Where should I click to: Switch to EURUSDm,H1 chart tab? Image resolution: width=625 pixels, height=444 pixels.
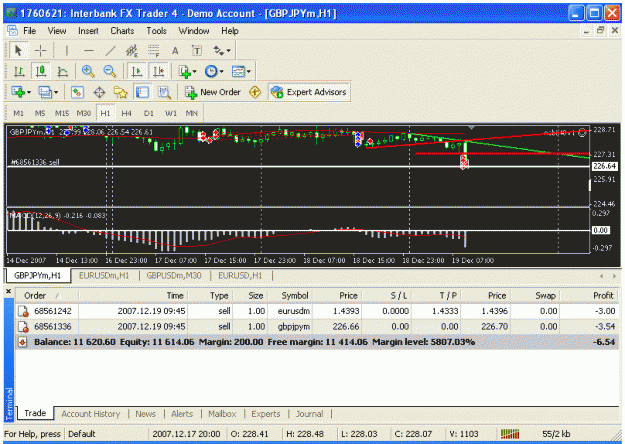104,275
